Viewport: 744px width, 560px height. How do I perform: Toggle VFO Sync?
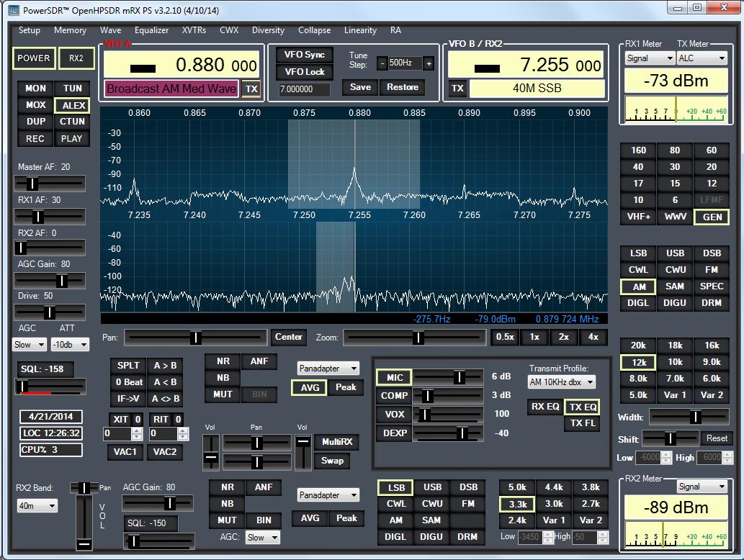pyautogui.click(x=305, y=55)
